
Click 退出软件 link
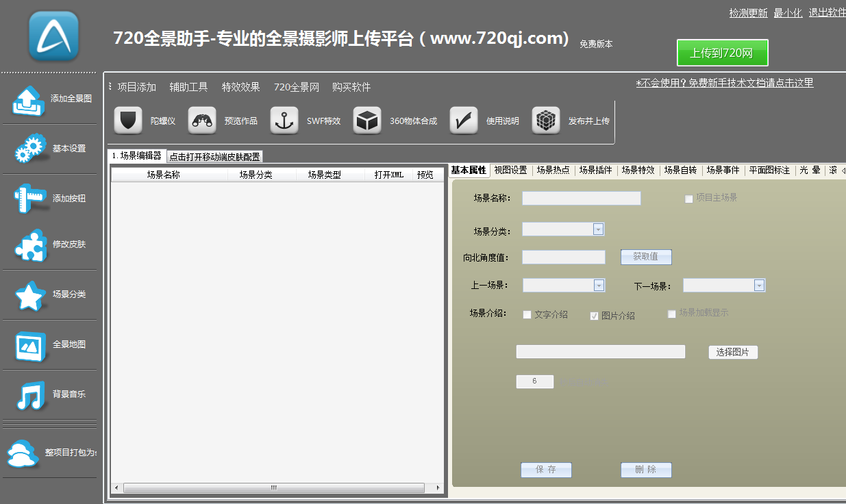coord(827,13)
